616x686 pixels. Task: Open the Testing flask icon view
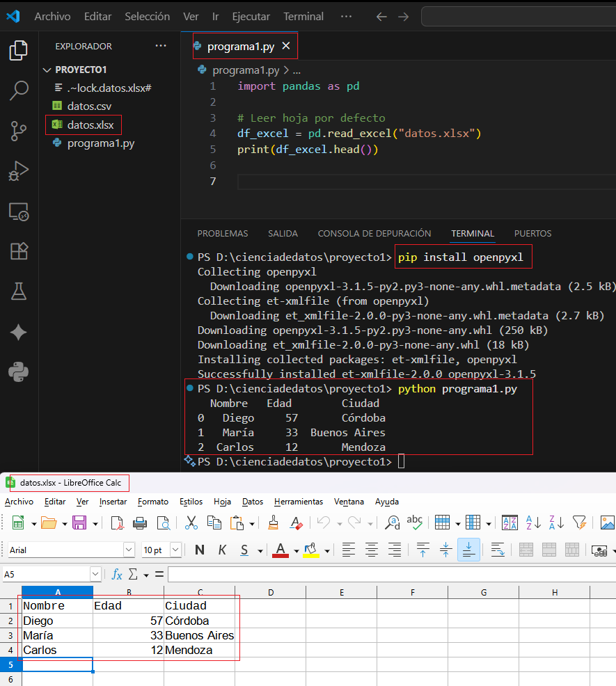pyautogui.click(x=19, y=292)
